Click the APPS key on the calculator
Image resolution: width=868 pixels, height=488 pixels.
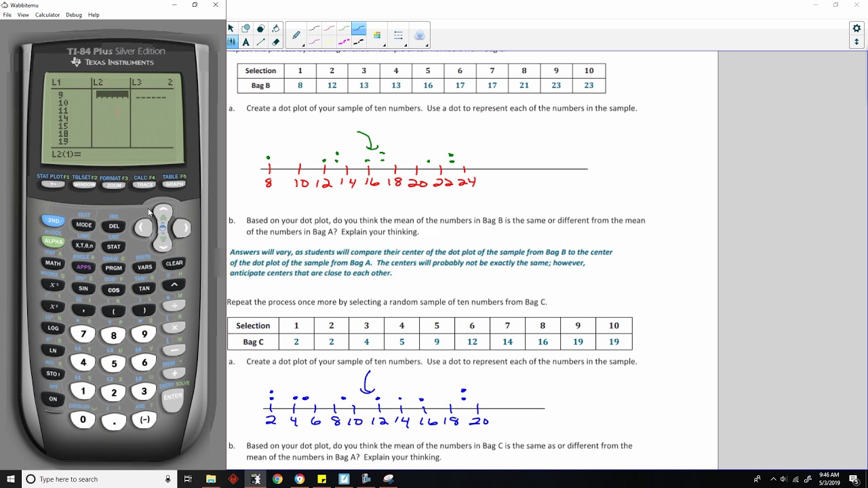(83, 267)
